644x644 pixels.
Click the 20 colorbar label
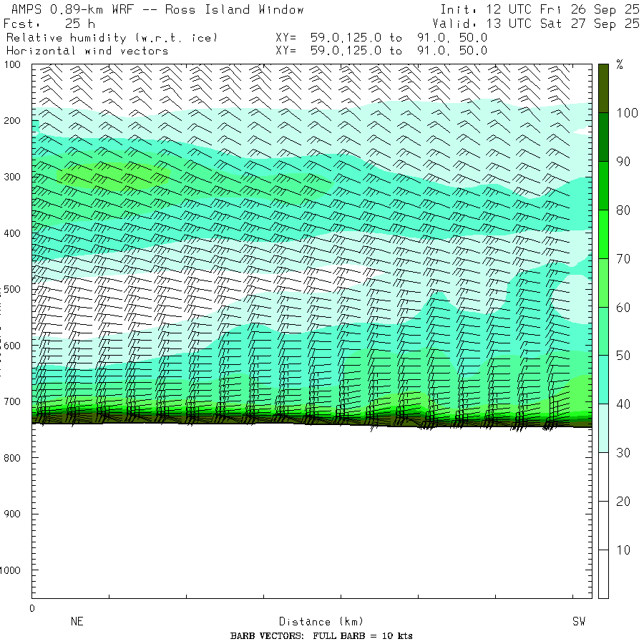[x=623, y=501]
